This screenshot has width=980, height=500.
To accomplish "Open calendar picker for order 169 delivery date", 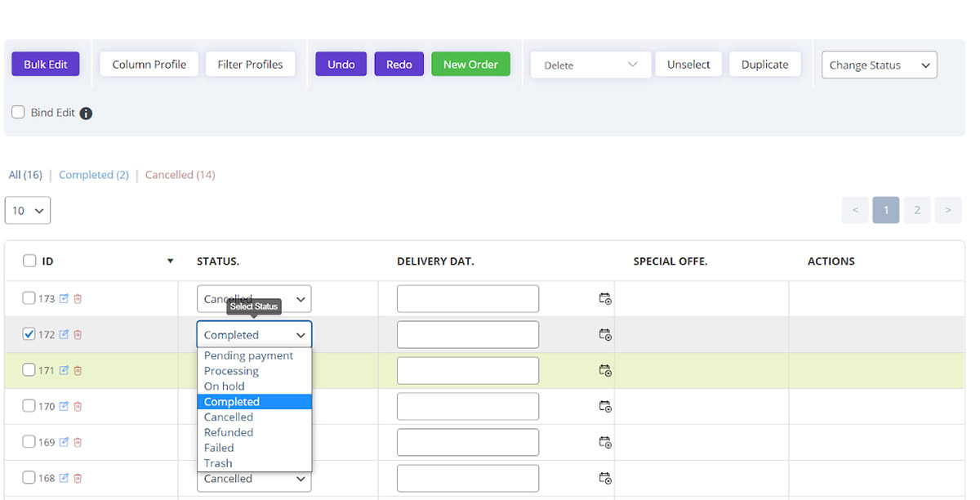I will pos(605,443).
